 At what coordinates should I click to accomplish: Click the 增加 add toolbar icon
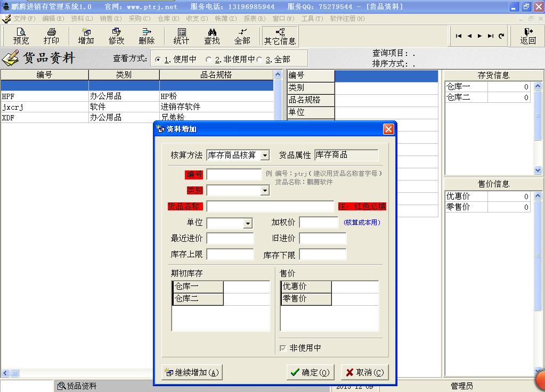point(86,36)
